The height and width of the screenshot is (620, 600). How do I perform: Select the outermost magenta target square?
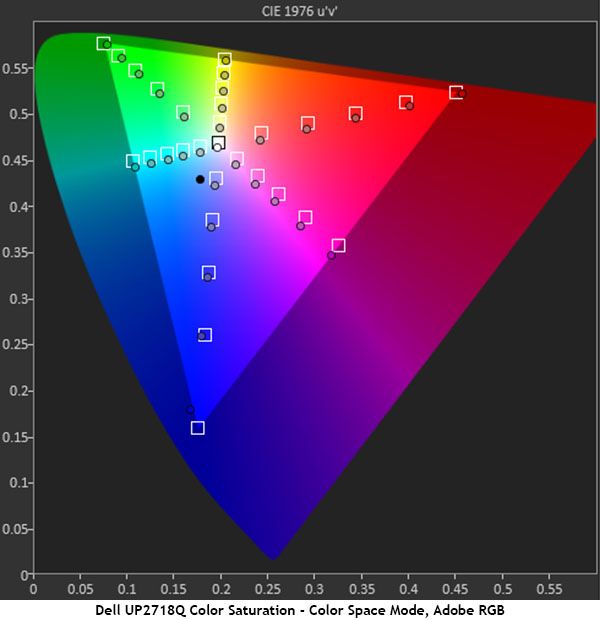[338, 246]
